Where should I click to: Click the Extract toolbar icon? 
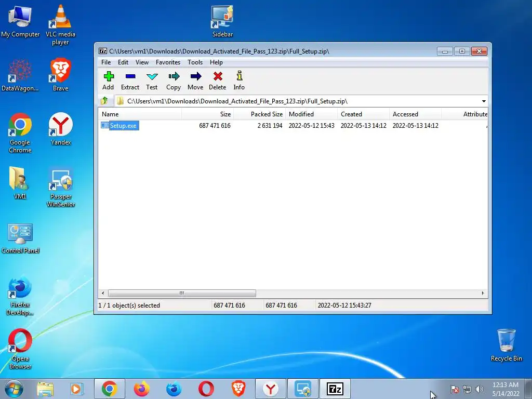(x=130, y=81)
